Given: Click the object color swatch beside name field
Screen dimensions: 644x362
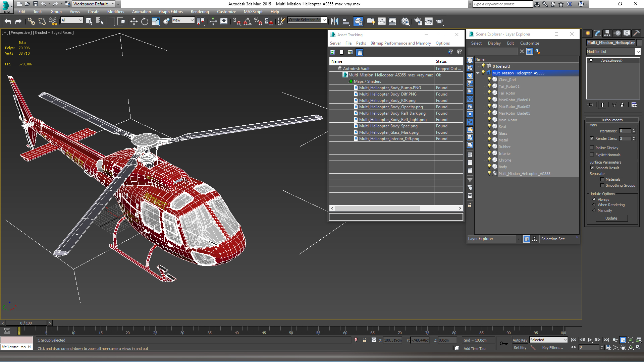Looking at the screenshot, I should [639, 43].
